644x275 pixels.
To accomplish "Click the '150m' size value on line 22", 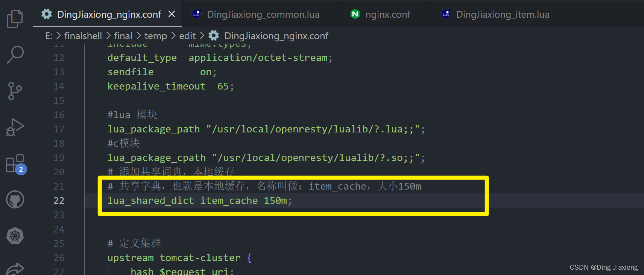I will tap(275, 201).
